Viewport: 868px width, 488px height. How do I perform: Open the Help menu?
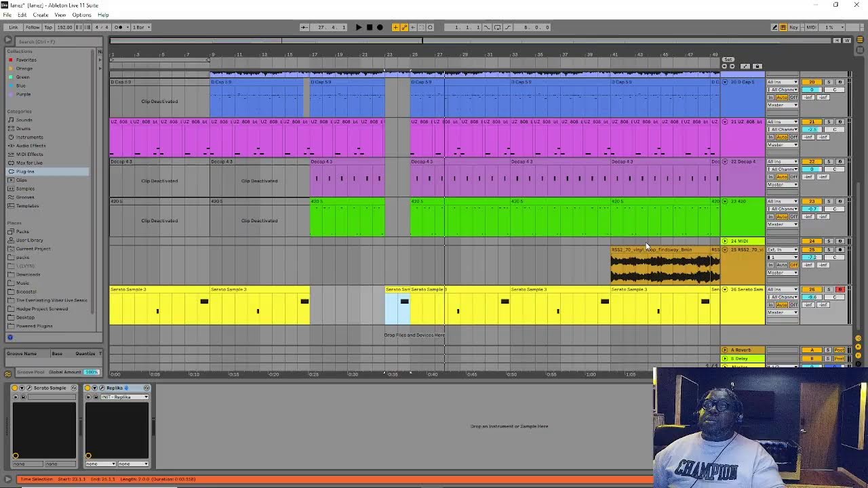[103, 15]
